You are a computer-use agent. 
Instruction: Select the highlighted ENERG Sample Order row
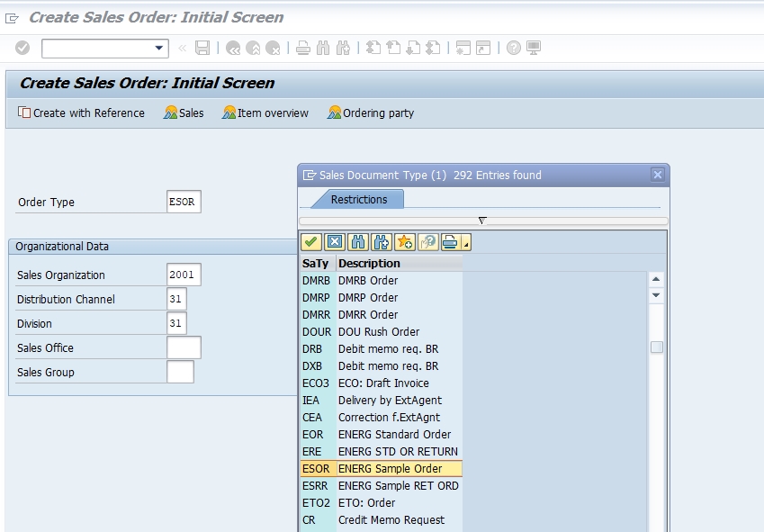click(381, 469)
